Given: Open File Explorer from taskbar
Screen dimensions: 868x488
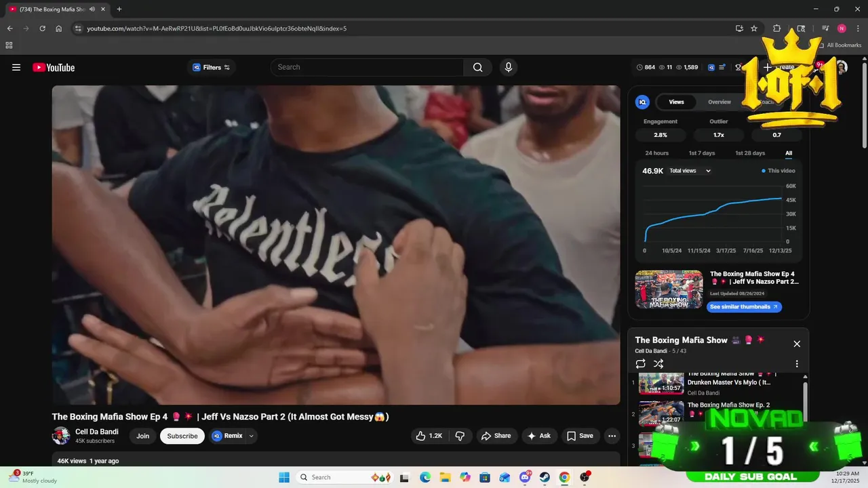Looking at the screenshot, I should click(x=445, y=477).
